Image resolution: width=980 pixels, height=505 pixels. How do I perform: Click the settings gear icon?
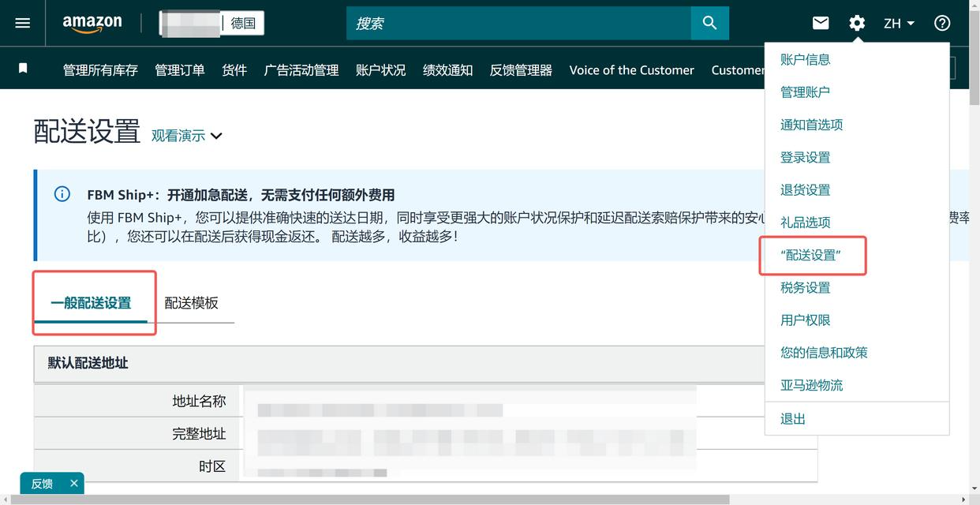856,23
